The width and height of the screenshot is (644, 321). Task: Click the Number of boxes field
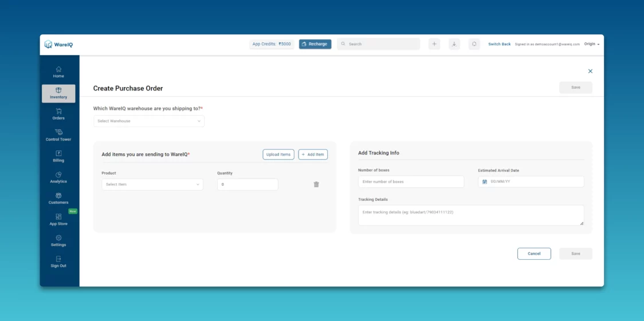coord(411,181)
